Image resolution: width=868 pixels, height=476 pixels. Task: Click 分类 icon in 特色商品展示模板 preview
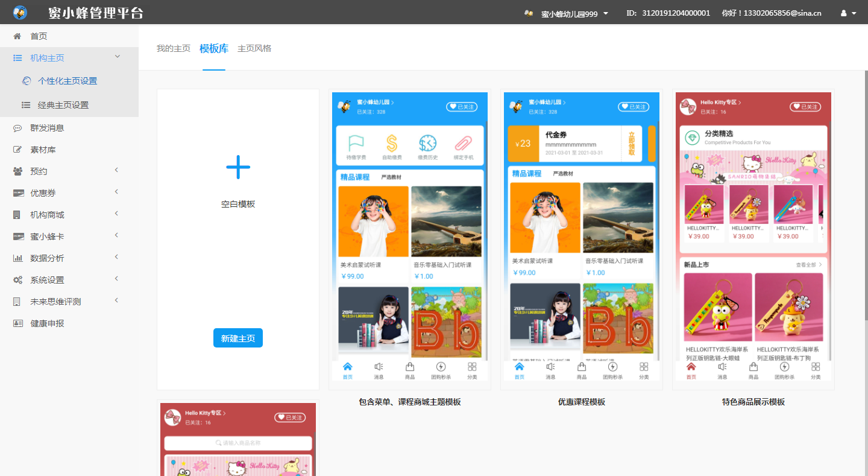tap(816, 367)
